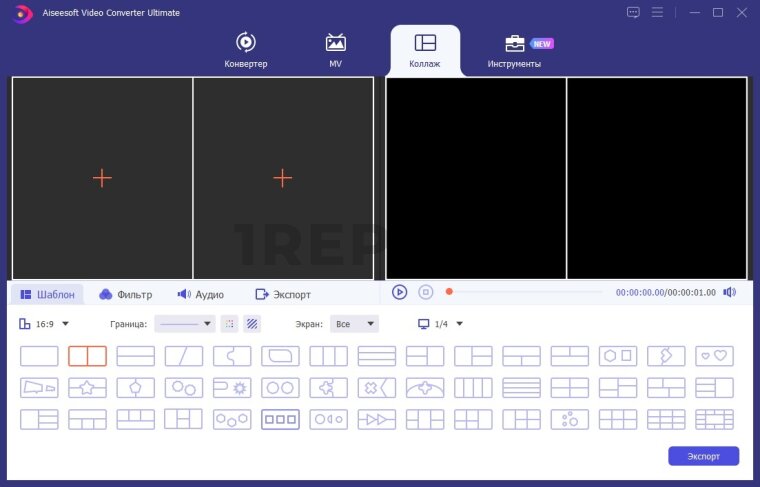Open the Конвертер tab
The width and height of the screenshot is (760, 487).
245,50
